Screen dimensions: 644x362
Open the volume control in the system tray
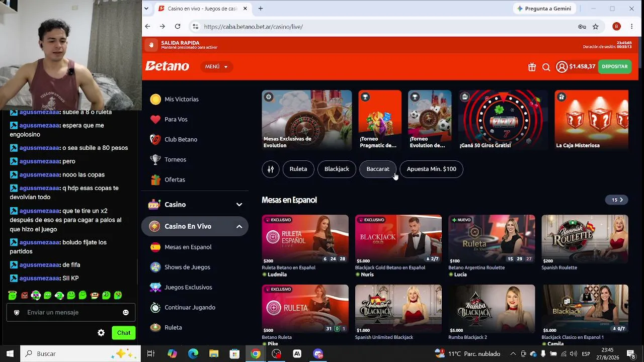pos(573,354)
